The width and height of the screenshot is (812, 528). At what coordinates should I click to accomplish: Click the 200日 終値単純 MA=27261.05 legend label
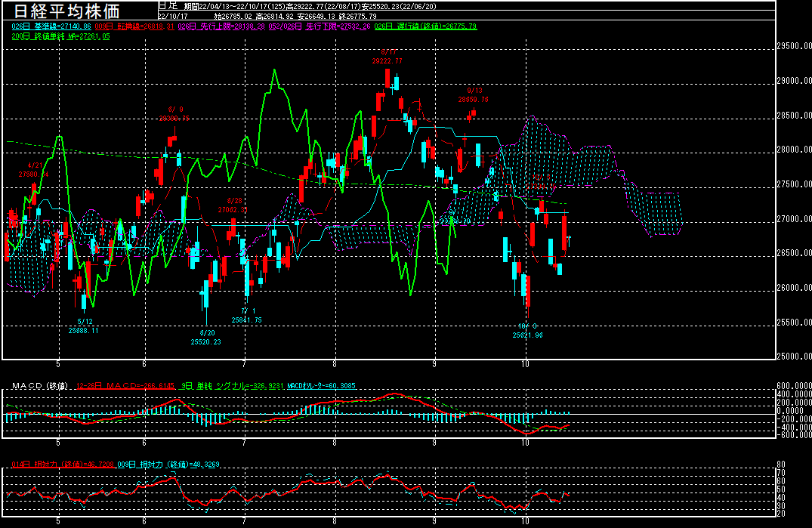[60, 36]
